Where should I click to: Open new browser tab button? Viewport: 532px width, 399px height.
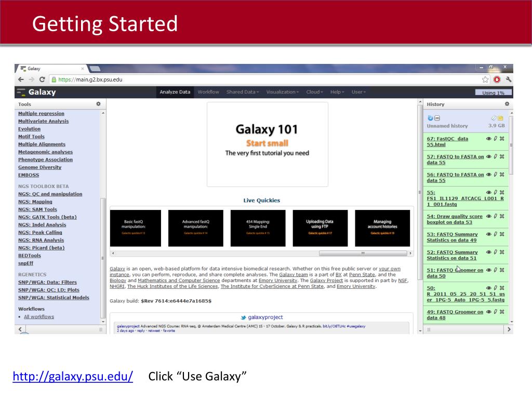95,69
